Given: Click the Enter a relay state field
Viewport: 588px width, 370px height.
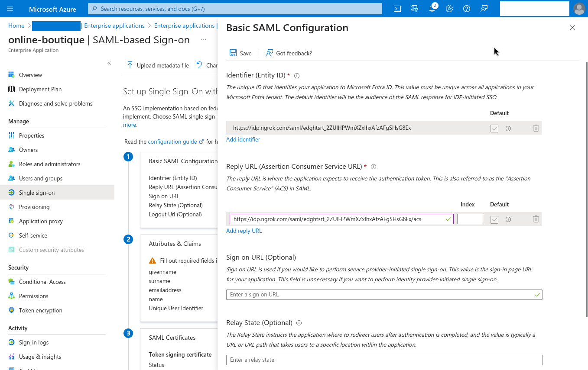Looking at the screenshot, I should (x=384, y=360).
